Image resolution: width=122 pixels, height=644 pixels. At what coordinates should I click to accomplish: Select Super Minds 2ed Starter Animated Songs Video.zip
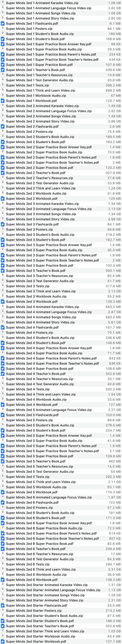point(61,595)
